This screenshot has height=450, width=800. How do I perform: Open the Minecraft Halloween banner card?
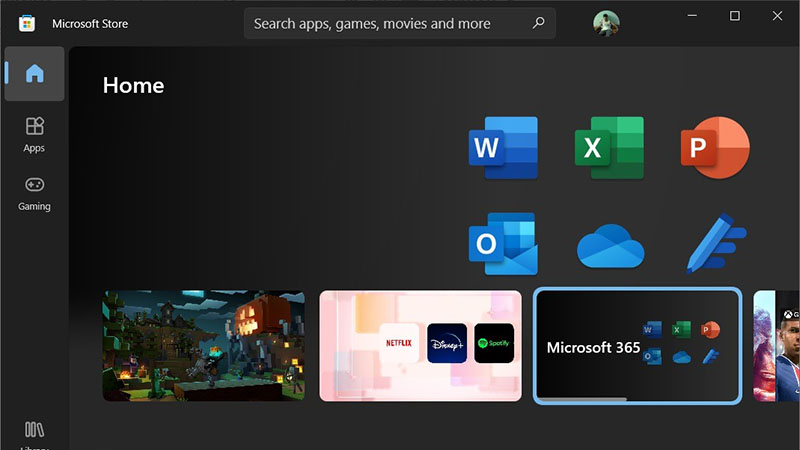204,346
